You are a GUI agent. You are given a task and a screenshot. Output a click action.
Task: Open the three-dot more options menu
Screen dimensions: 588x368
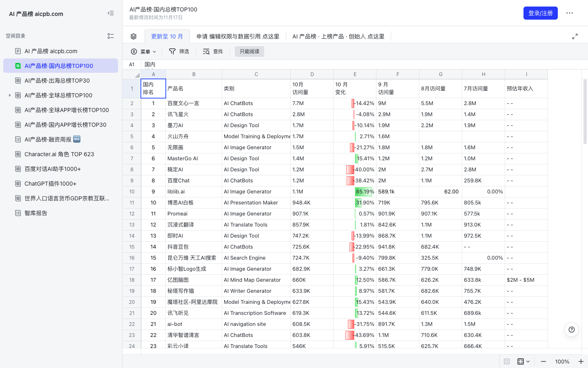[x=570, y=13]
